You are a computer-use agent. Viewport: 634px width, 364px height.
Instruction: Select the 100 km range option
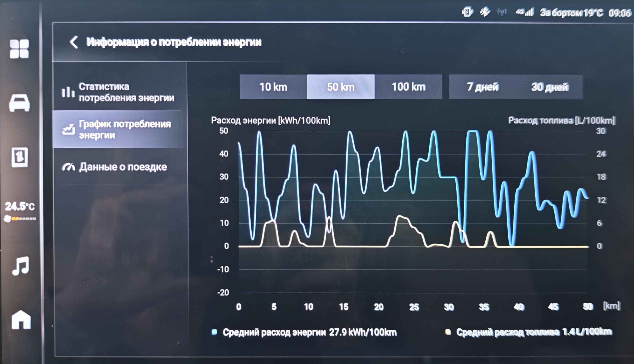click(409, 87)
